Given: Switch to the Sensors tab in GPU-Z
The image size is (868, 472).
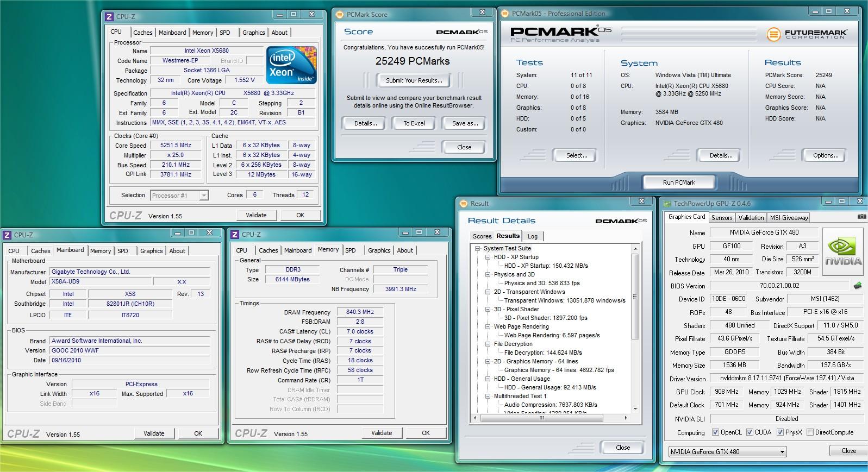Looking at the screenshot, I should click(722, 218).
